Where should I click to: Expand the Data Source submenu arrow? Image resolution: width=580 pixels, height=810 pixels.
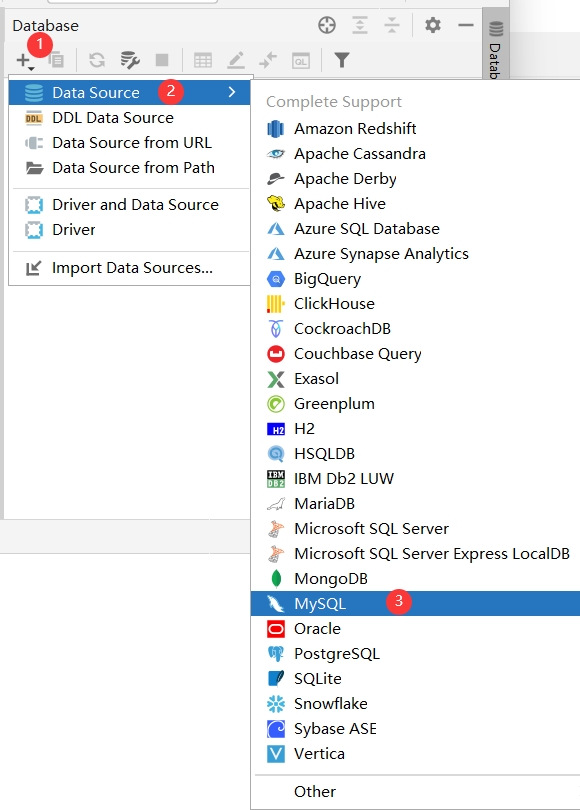pos(232,92)
